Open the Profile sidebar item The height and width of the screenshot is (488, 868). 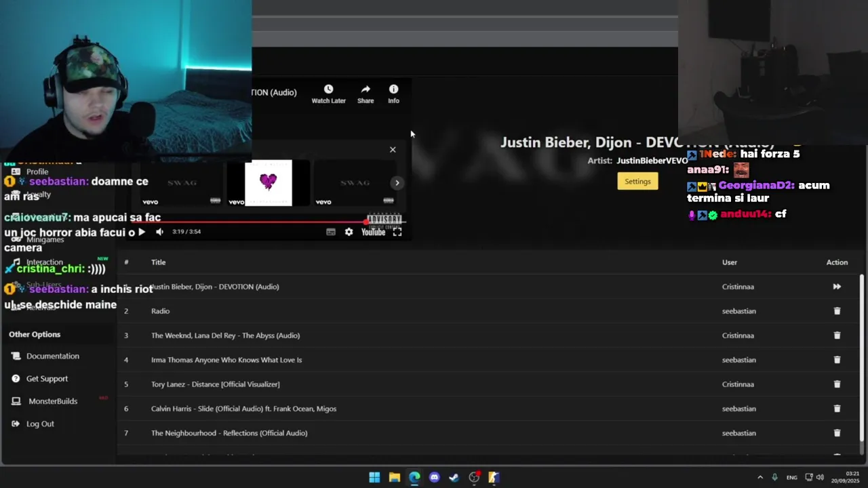(x=37, y=171)
